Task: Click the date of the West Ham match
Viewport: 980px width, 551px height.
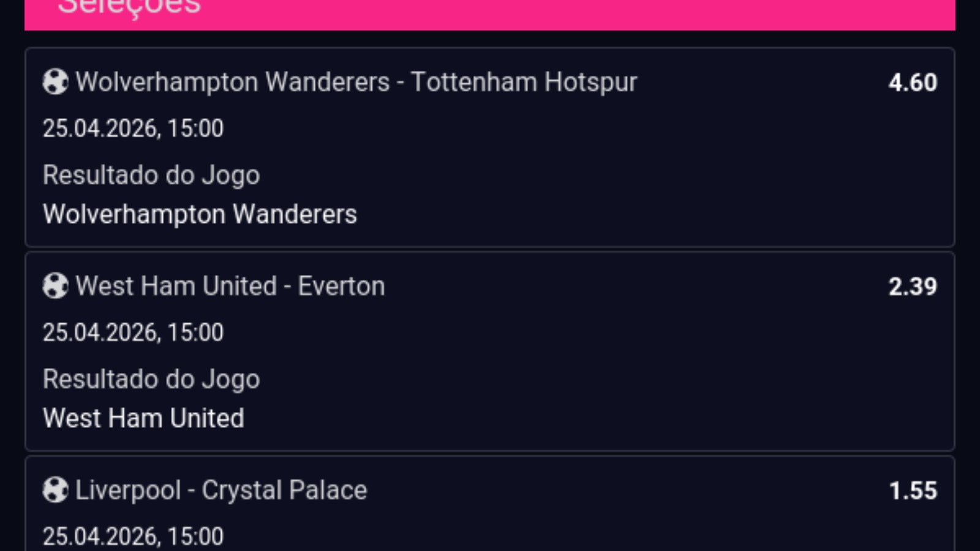Action: (x=133, y=332)
